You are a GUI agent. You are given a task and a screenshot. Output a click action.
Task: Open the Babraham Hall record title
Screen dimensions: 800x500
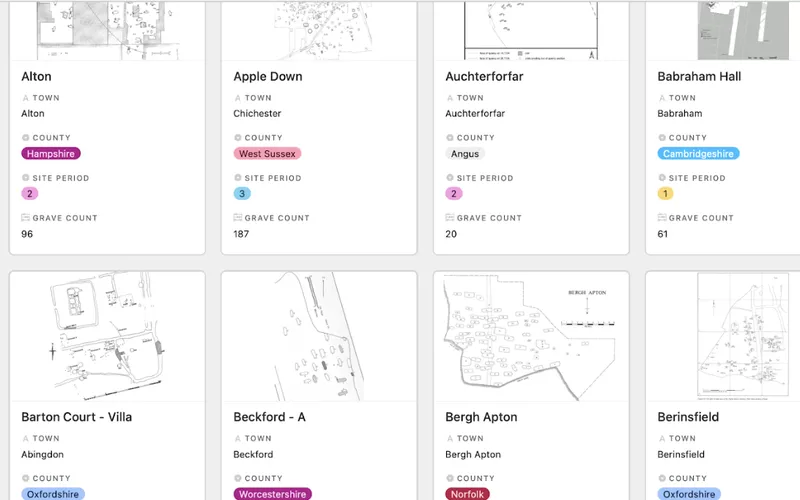[699, 76]
